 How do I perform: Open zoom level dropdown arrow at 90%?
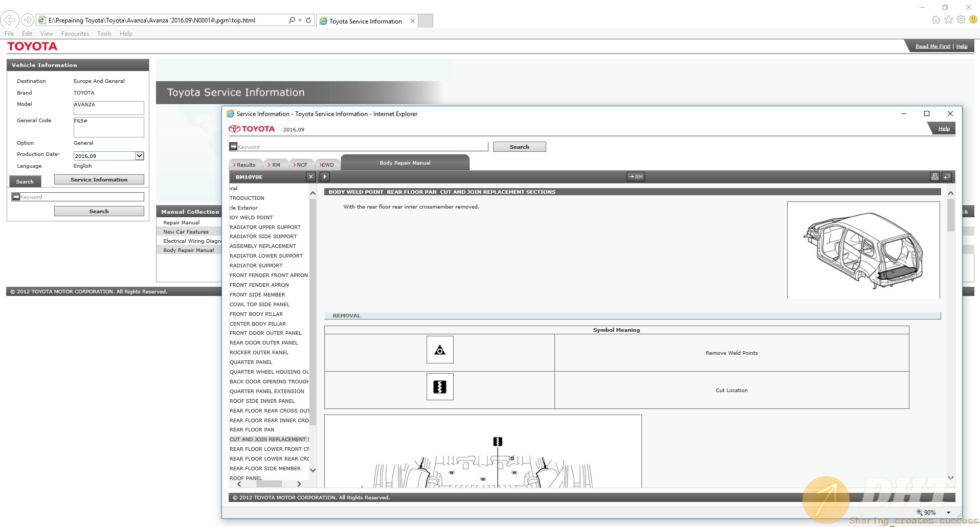948,512
